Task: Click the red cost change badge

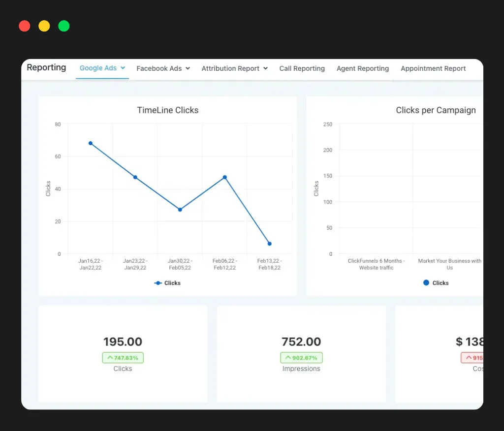Action: [472, 358]
